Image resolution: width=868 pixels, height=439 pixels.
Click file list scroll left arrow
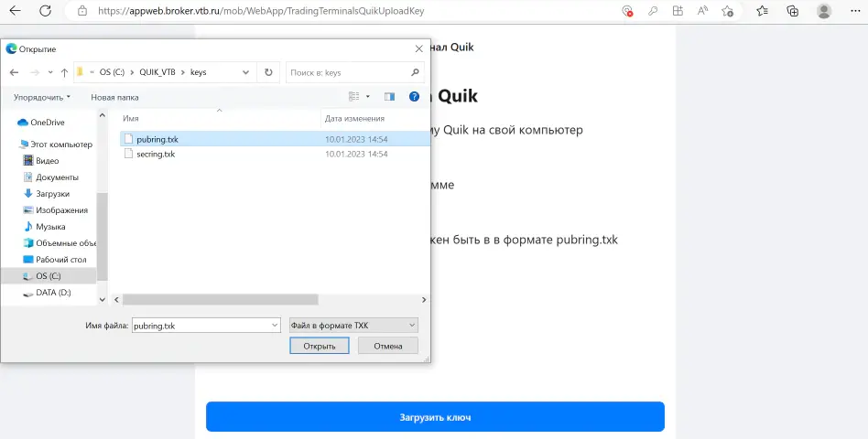pyautogui.click(x=116, y=300)
